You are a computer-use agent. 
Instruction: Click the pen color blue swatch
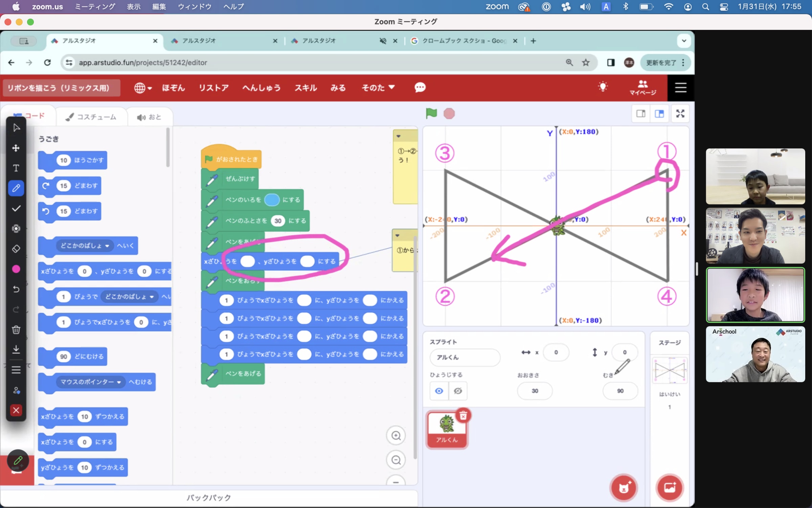(272, 200)
